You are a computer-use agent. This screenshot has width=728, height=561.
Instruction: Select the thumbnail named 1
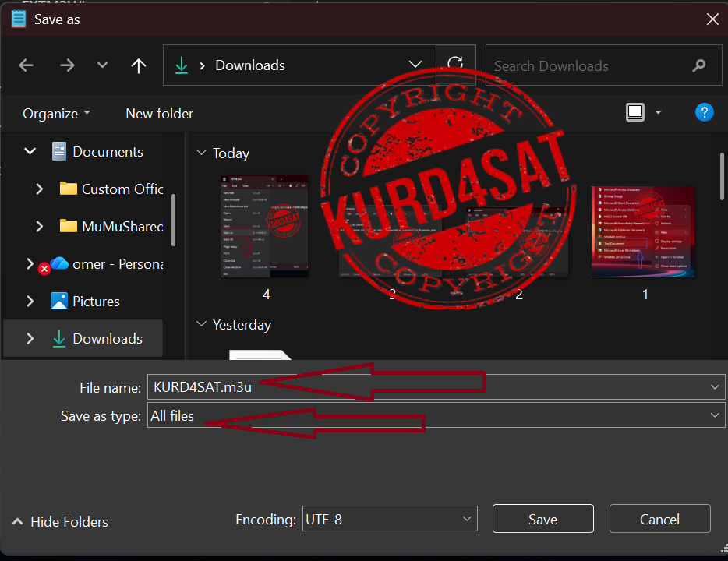coord(643,231)
